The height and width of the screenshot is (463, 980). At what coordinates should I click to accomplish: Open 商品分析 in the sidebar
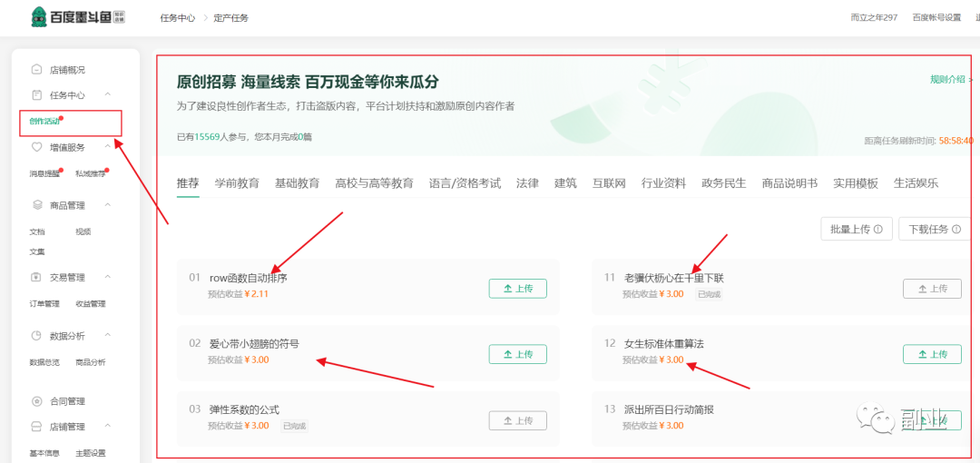coord(90,362)
